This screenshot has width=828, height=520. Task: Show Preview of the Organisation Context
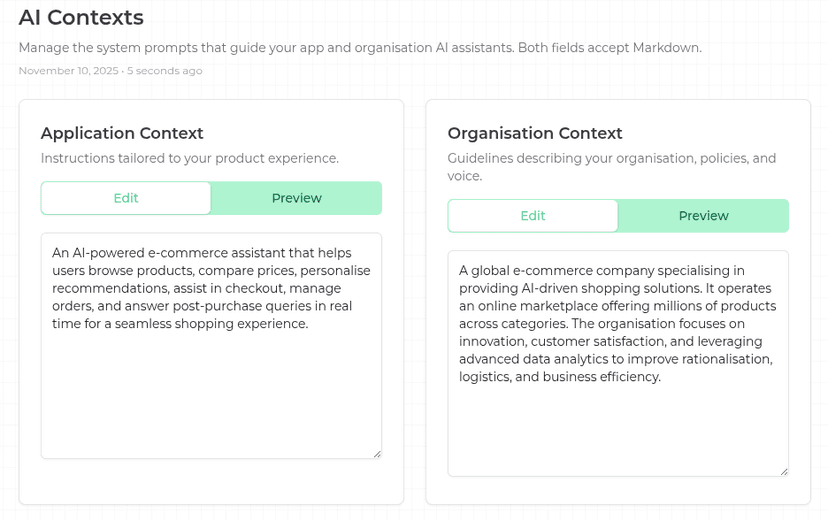click(703, 216)
